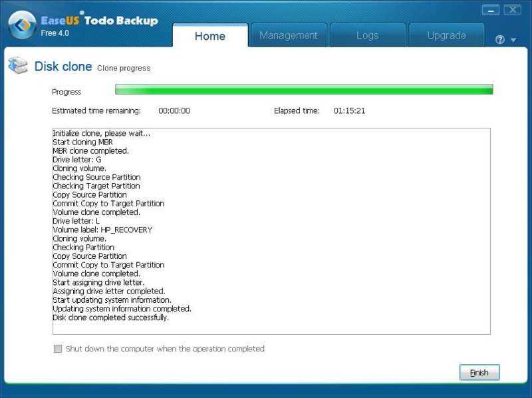Click the 'Clone progress' subtitle
532x398 pixels.
(x=124, y=69)
